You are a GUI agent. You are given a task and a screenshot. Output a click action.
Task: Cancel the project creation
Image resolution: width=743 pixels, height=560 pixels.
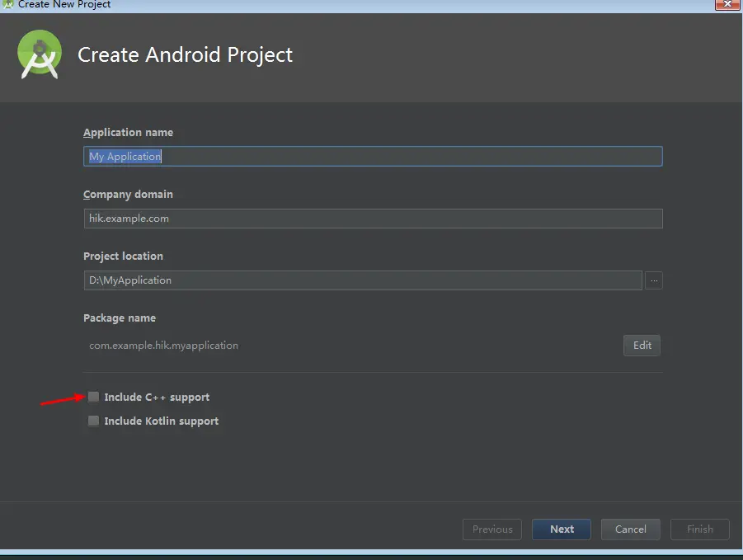click(x=631, y=529)
